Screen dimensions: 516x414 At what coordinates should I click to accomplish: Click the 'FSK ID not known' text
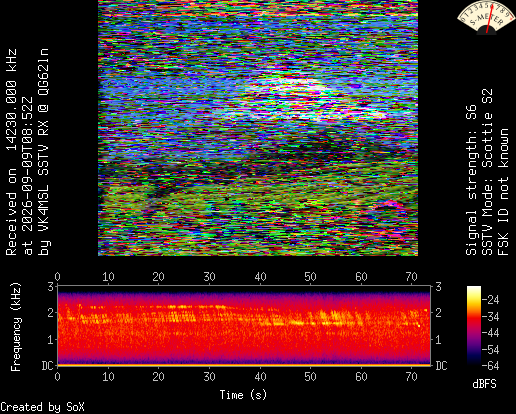(x=503, y=192)
